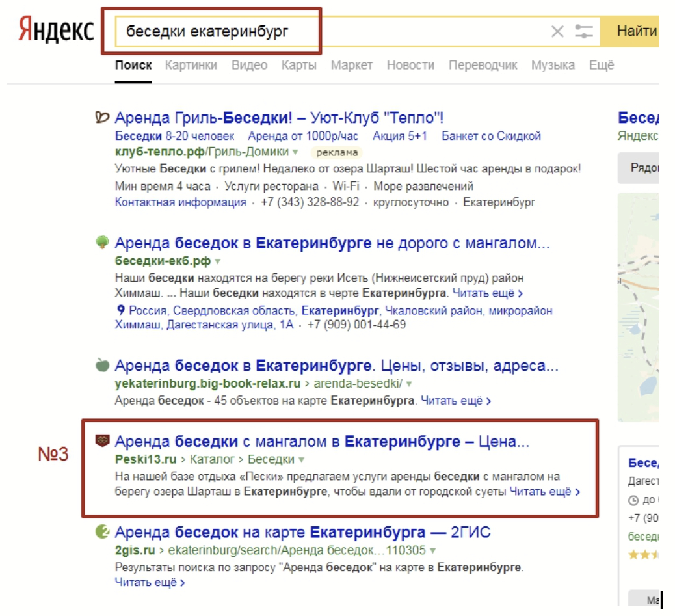Image resolution: width=675 pixels, height=616 pixels.
Task: Switch to the Картинки tab
Action: [191, 65]
